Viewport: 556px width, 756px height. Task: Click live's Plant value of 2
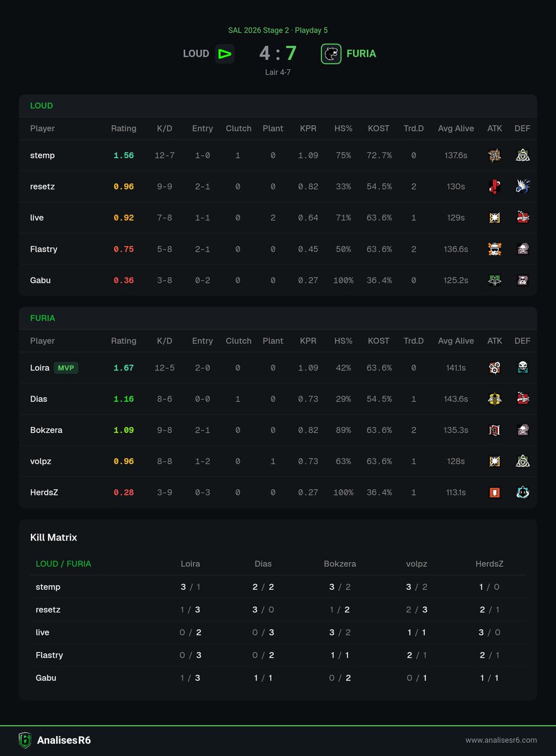coord(273,218)
